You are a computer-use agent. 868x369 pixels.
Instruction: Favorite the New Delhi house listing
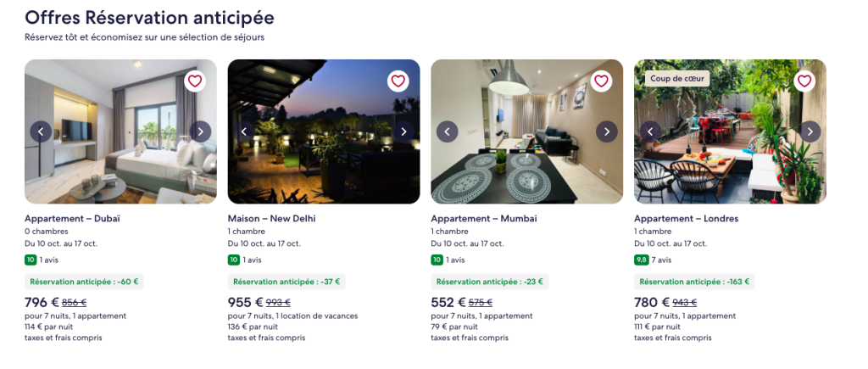(398, 81)
